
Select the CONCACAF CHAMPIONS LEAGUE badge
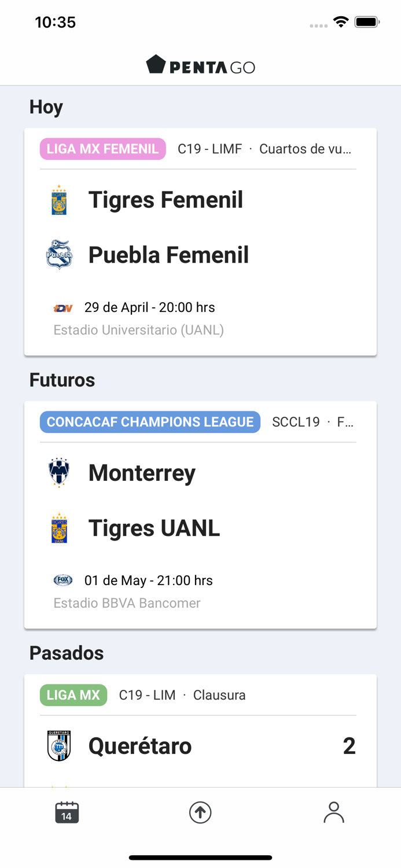pos(150,422)
